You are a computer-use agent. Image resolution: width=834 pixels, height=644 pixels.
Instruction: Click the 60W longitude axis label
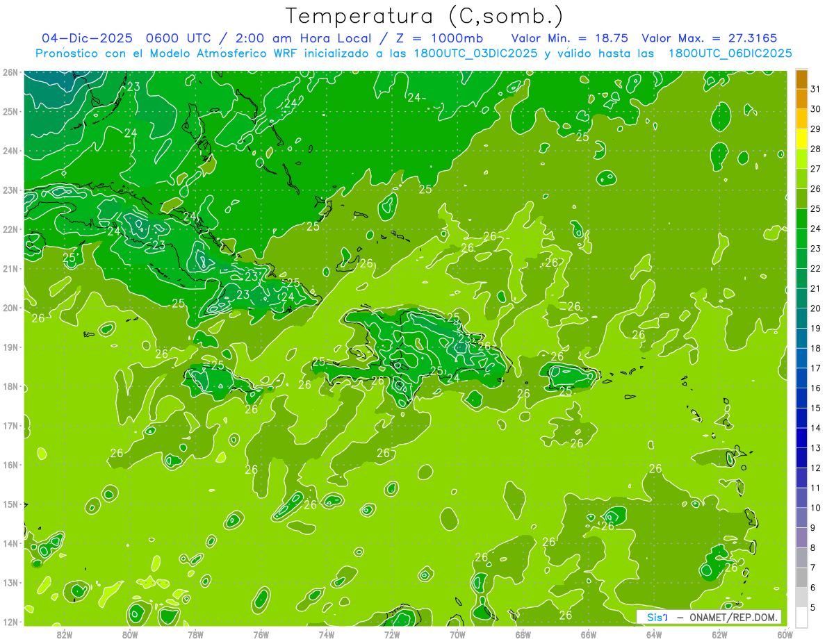point(785,634)
